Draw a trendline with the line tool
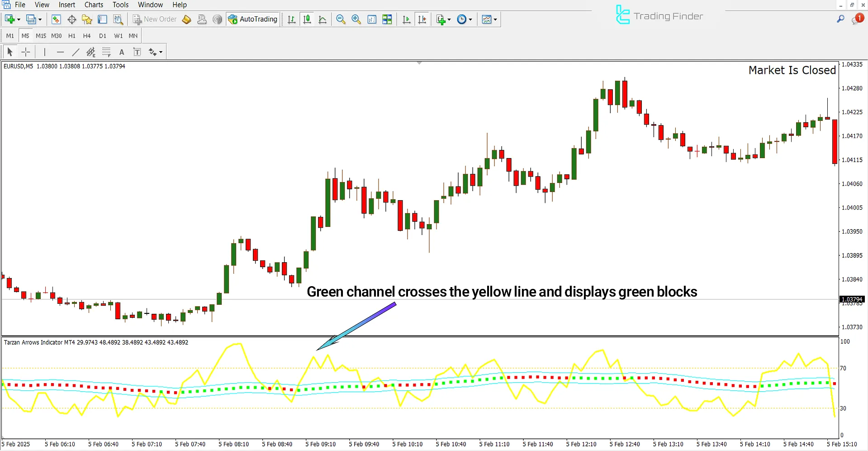Screen dimensions: 868x451 76,52
